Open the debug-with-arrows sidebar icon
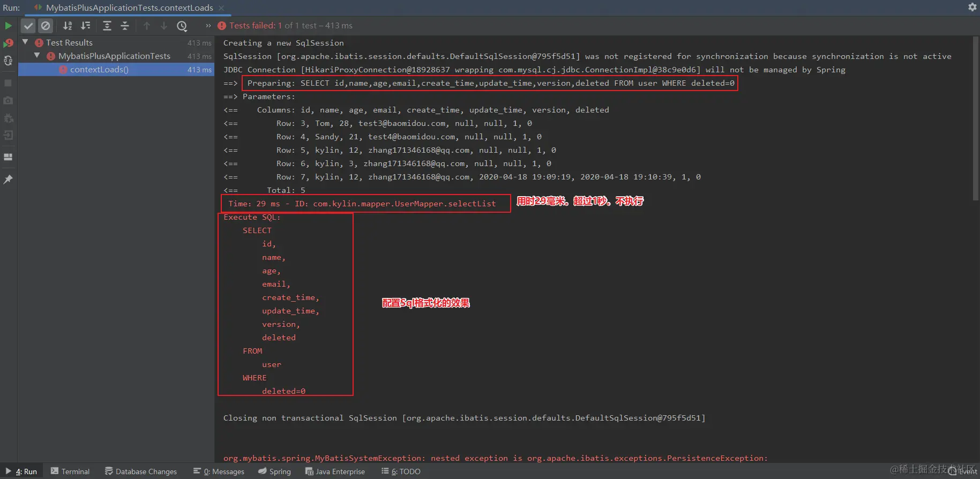980x479 pixels. 8,118
